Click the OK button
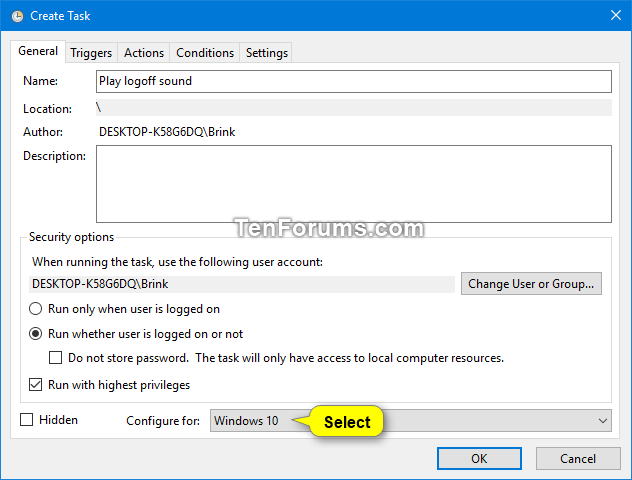Viewport: 632px width, 480px height. point(479,459)
